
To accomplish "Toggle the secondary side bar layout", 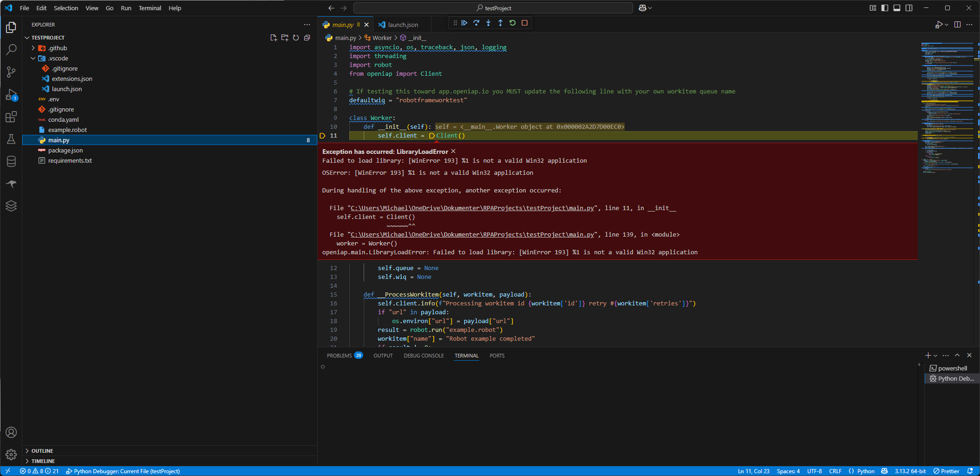I will (x=909, y=8).
